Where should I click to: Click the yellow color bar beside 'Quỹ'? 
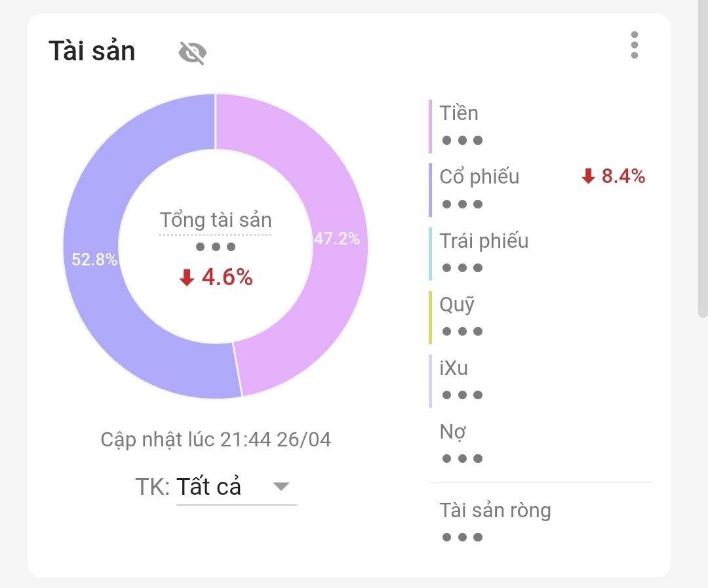tap(431, 317)
